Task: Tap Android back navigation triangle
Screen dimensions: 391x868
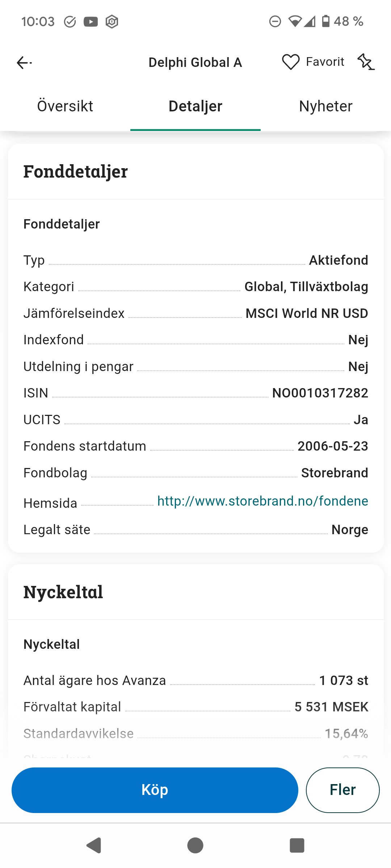Action: pos(94,846)
